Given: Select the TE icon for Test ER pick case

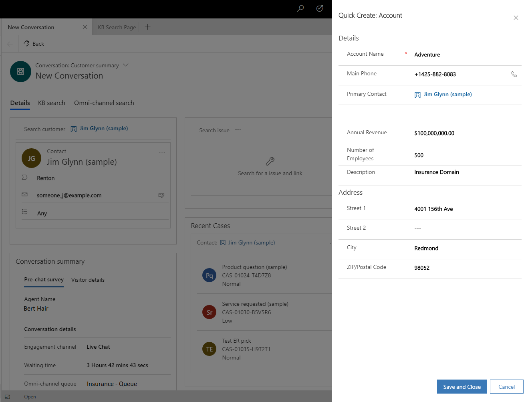Looking at the screenshot, I should [x=209, y=349].
